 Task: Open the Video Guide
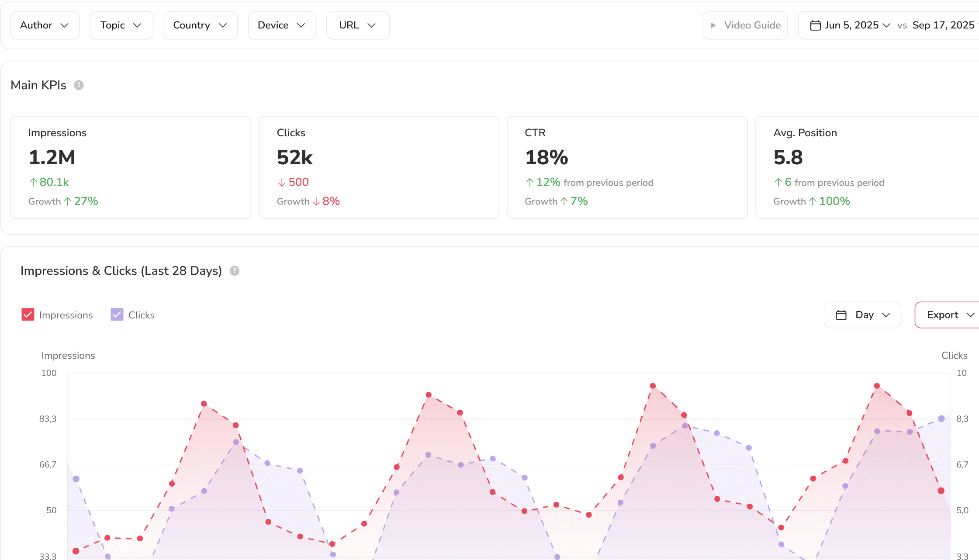[745, 25]
